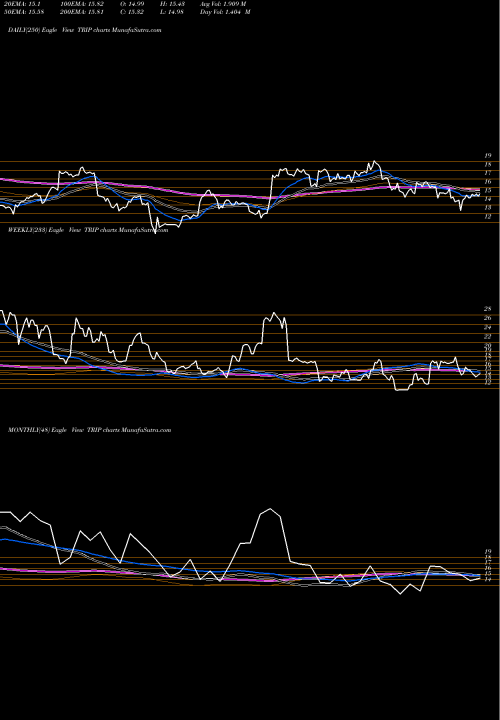Image resolution: width=500 pixels, height=720 pixels.
Task: Click the WEEKLY Eagle View chart title
Action: click(88, 230)
